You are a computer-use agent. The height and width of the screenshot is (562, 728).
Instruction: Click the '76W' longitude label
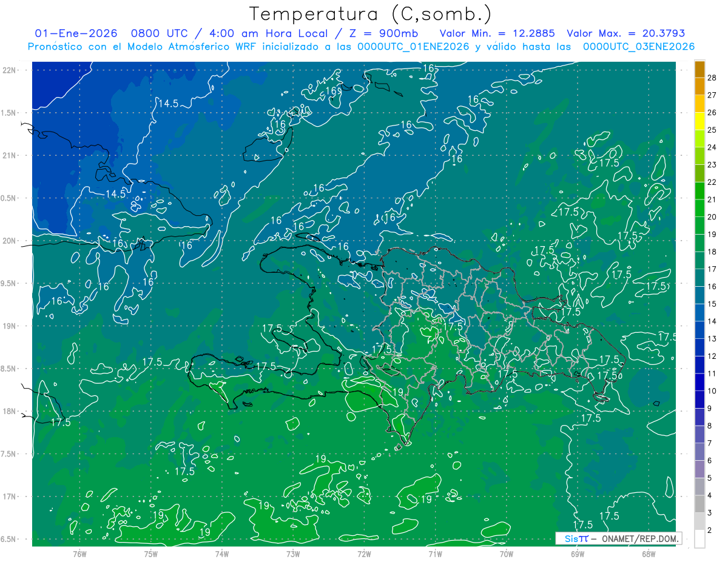[79, 554]
